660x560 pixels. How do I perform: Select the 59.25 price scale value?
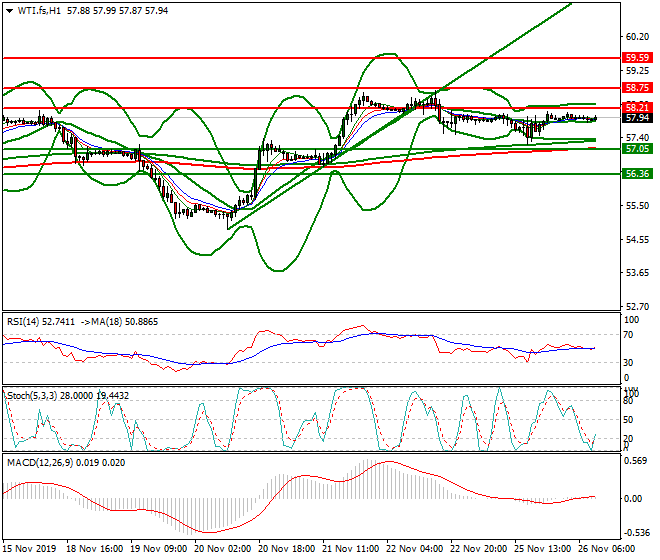[637, 71]
